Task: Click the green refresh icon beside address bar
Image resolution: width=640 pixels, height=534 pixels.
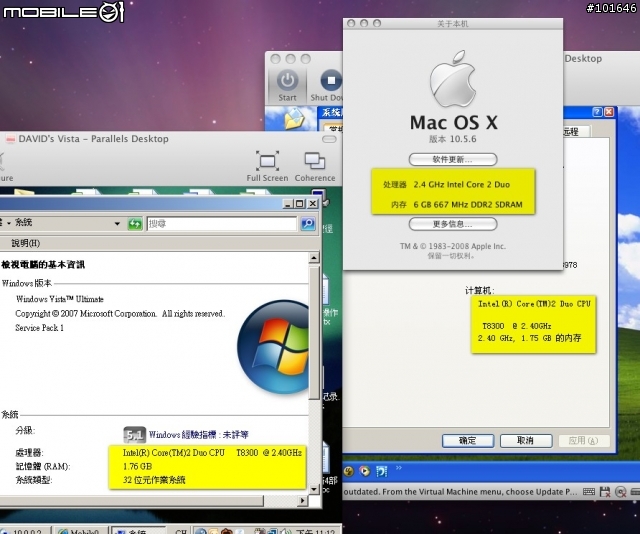Action: (135, 224)
